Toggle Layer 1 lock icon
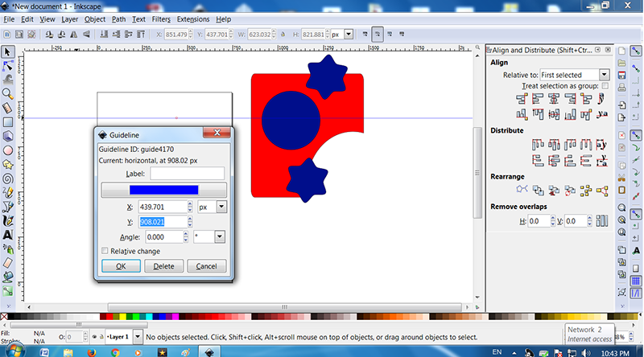Screen dimensions: 644x357 click(101, 337)
